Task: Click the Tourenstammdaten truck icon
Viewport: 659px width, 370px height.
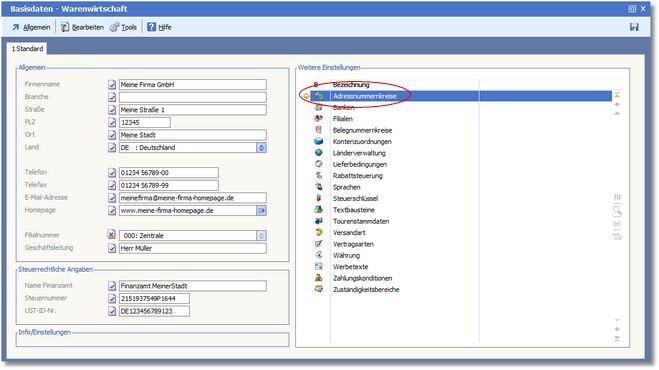Action: click(x=319, y=221)
